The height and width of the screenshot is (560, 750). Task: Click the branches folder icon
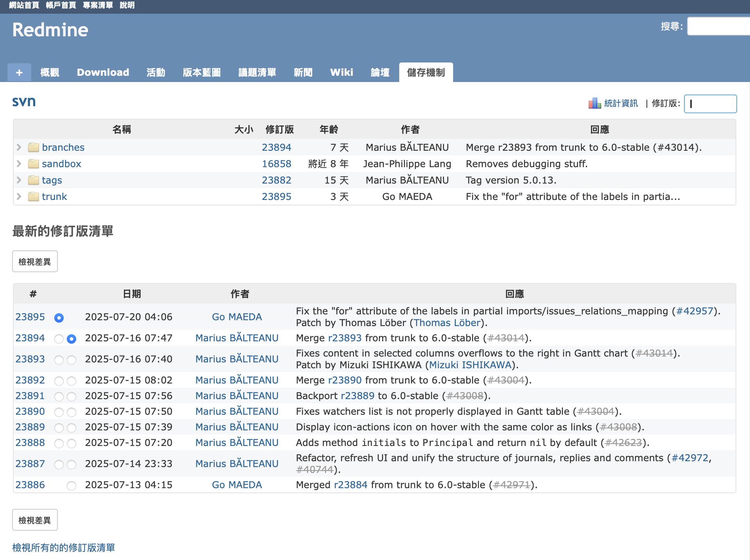34,147
